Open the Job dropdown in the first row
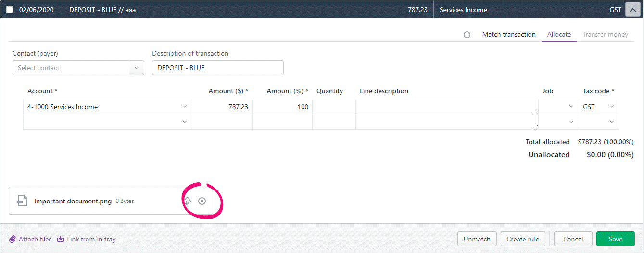Viewport: 644px width, 253px height. (x=558, y=107)
